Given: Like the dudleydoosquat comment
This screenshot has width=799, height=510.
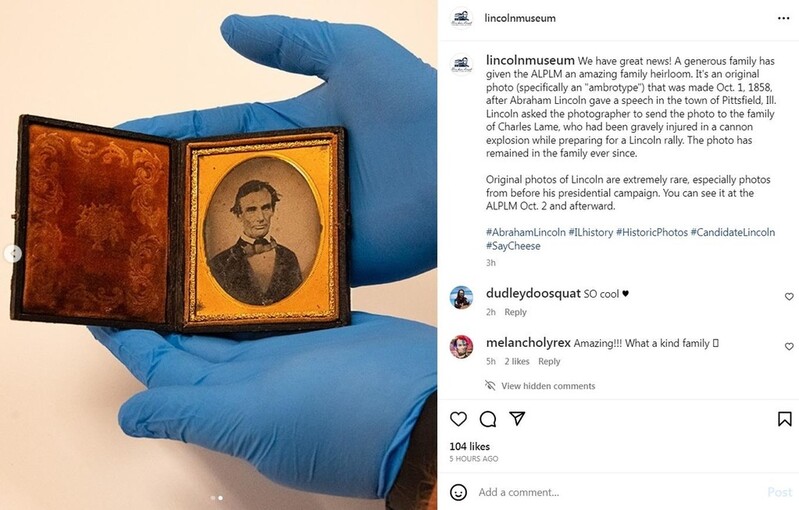Looking at the screenshot, I should [x=789, y=297].
